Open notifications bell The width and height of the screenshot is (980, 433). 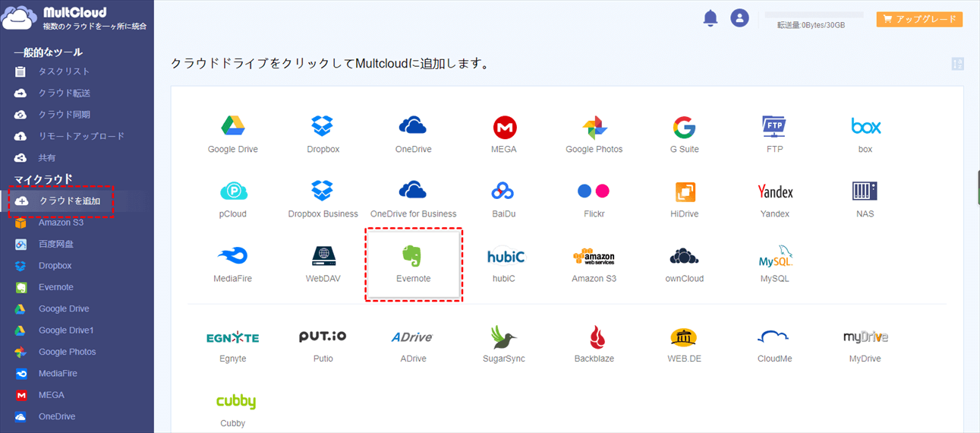coord(711,17)
